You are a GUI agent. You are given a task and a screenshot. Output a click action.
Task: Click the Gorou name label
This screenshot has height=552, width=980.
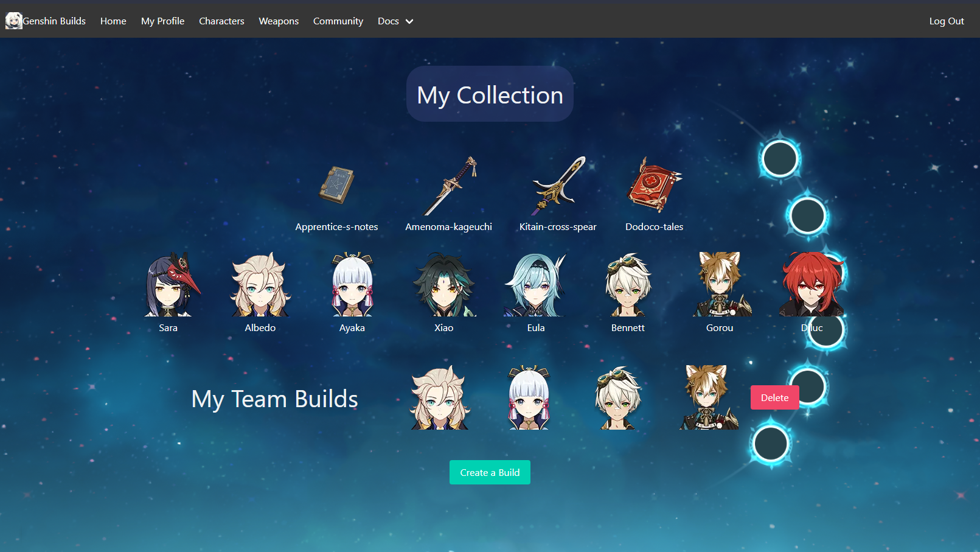point(720,327)
